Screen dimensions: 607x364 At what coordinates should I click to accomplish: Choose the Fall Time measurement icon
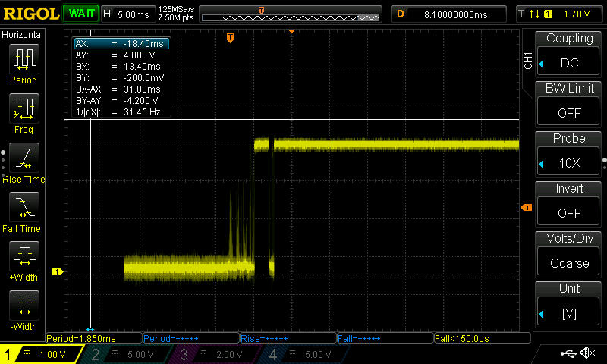click(x=24, y=207)
